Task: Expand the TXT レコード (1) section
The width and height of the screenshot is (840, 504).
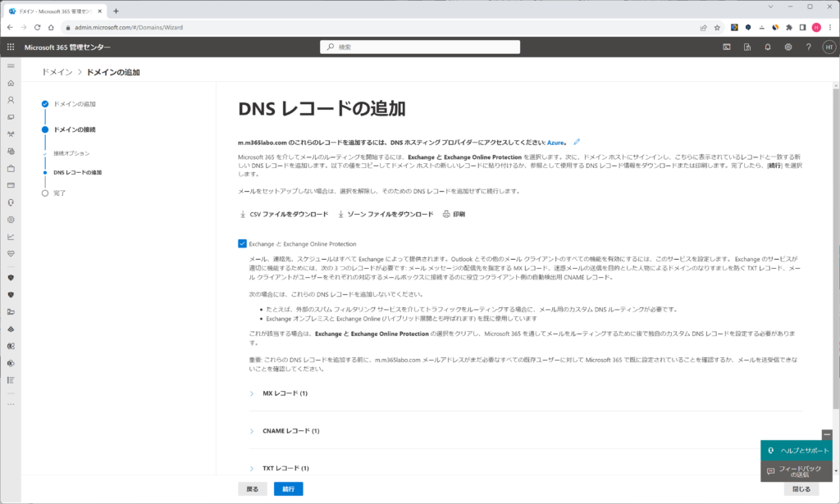Action: [279, 468]
